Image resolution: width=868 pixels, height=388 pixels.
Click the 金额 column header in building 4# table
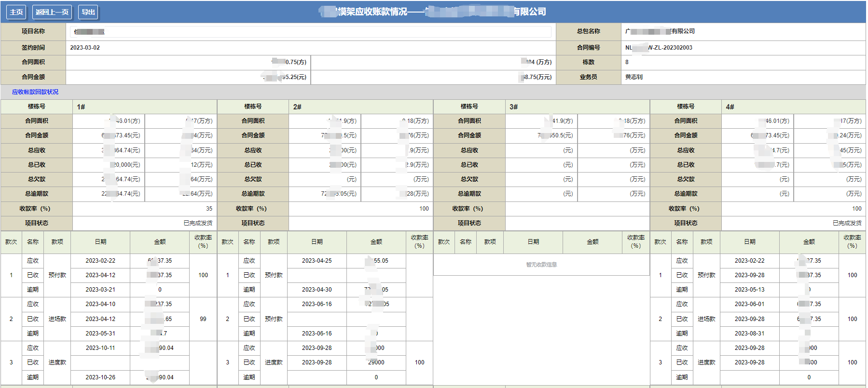[x=809, y=242]
